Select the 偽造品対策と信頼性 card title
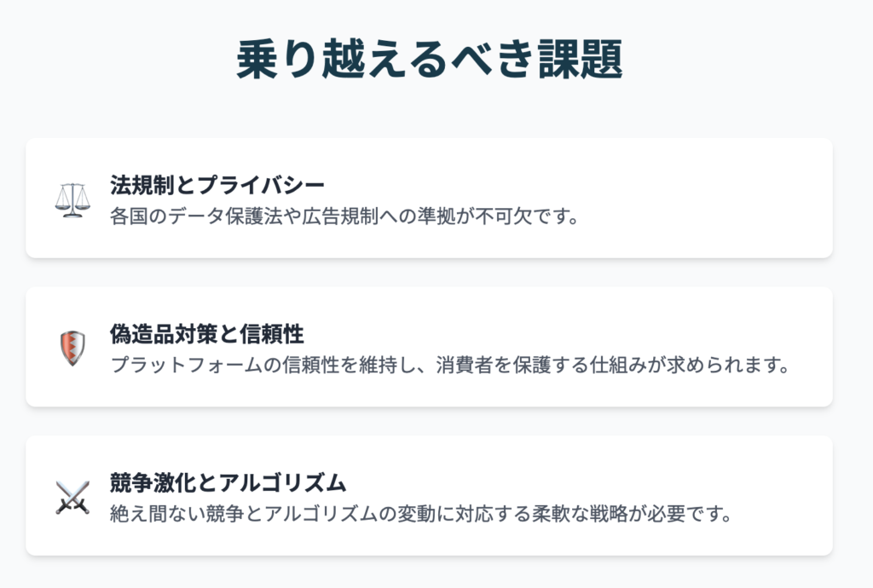Image resolution: width=873 pixels, height=588 pixels. coord(207,334)
